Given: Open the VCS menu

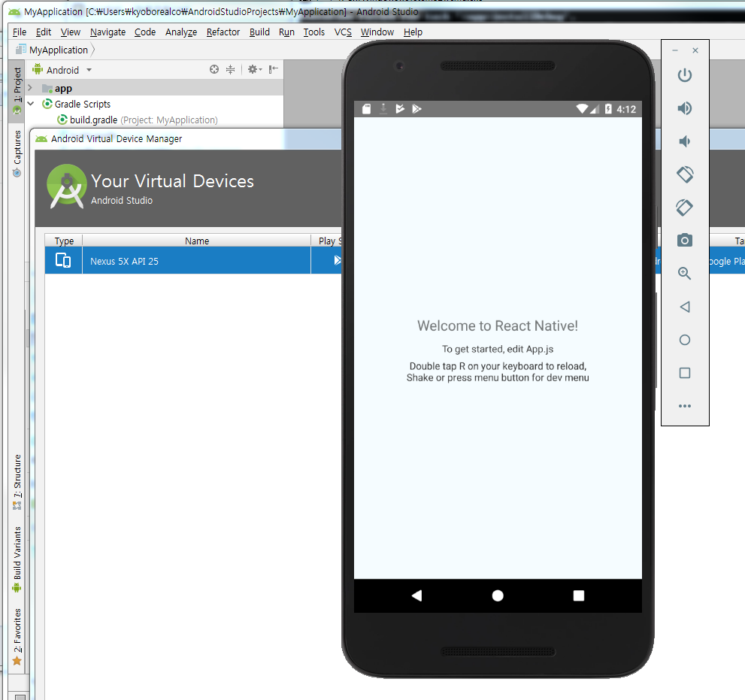Looking at the screenshot, I should (x=343, y=32).
